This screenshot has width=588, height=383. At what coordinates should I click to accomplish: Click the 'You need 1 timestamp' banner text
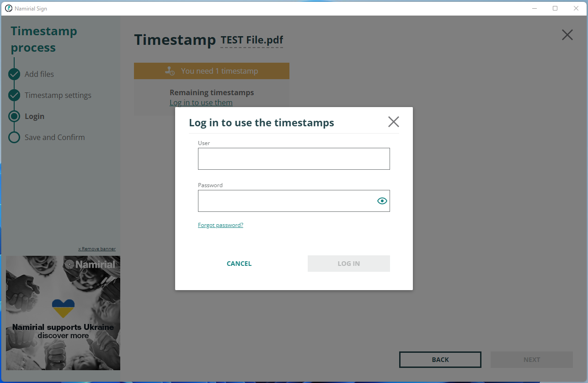point(219,71)
